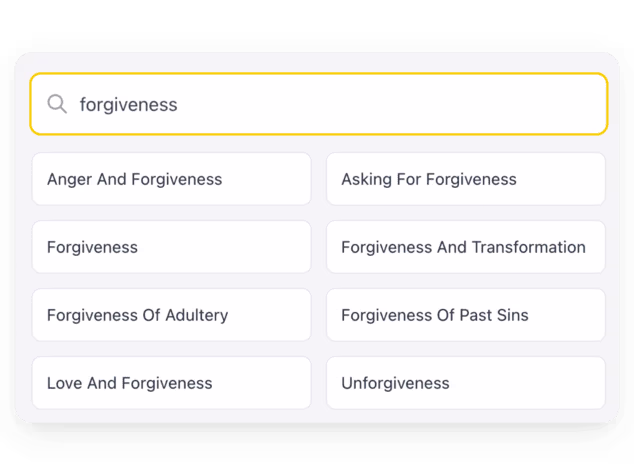Click the bottom-left search result
The image size is (634, 475).
click(x=171, y=383)
